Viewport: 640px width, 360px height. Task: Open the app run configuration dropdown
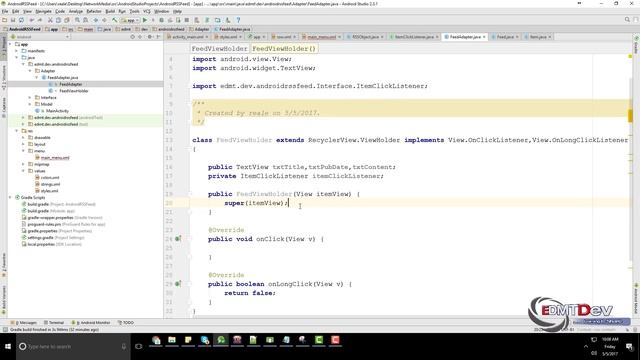click(130, 20)
